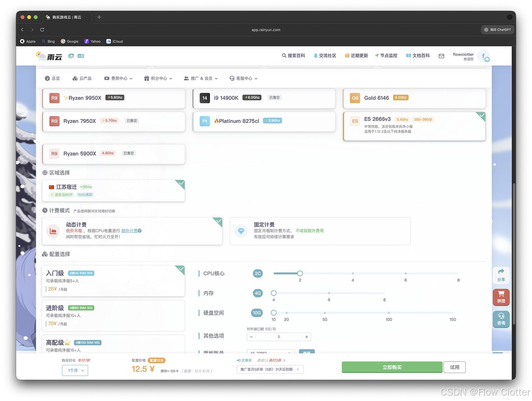Expand the 推广 & 会员 dropdown

tap(201, 78)
